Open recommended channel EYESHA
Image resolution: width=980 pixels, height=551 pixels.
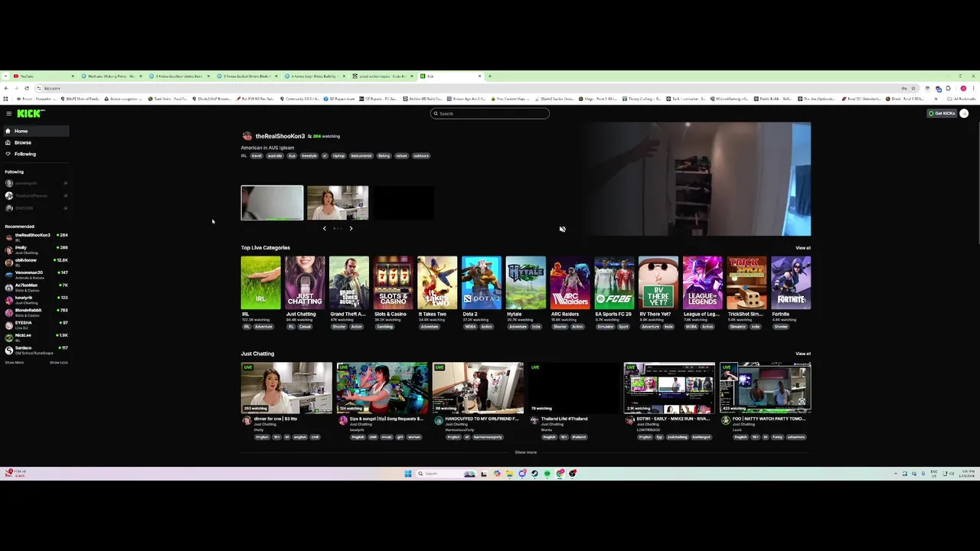tap(35, 324)
